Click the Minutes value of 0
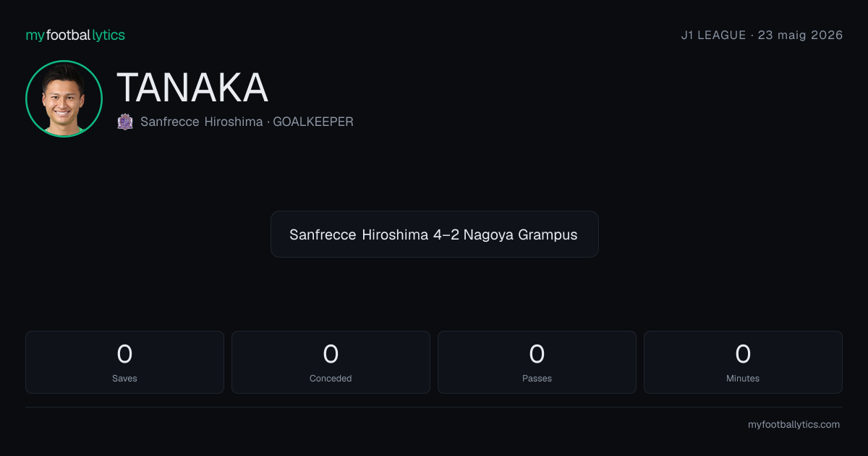The width and height of the screenshot is (868, 456). pos(743,354)
